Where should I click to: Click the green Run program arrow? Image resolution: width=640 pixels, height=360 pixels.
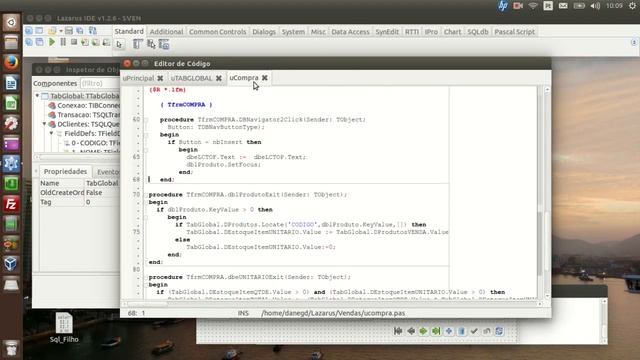52,42
